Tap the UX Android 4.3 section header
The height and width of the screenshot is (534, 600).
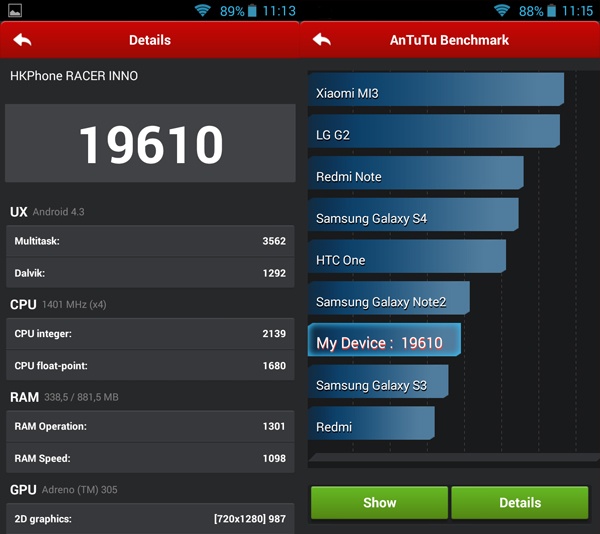47,212
